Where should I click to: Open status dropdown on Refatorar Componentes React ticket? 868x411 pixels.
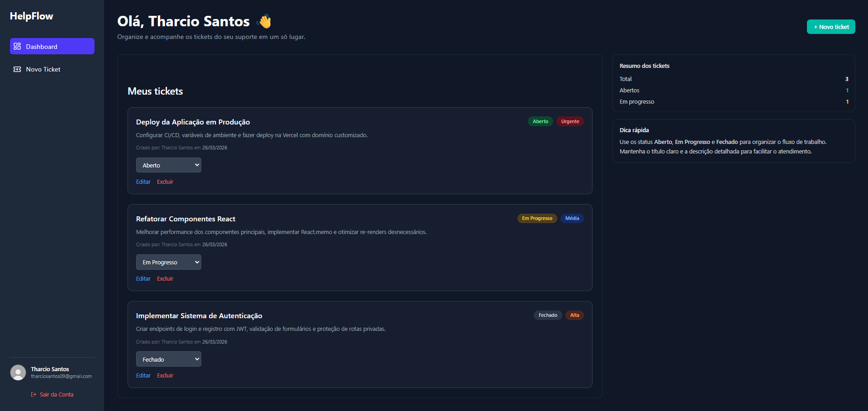169,262
